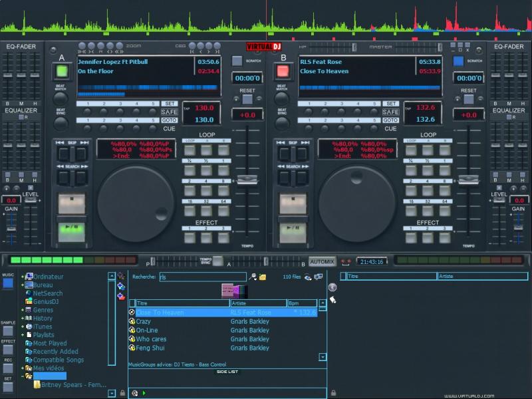Skip deck B to previous track

[285, 154]
